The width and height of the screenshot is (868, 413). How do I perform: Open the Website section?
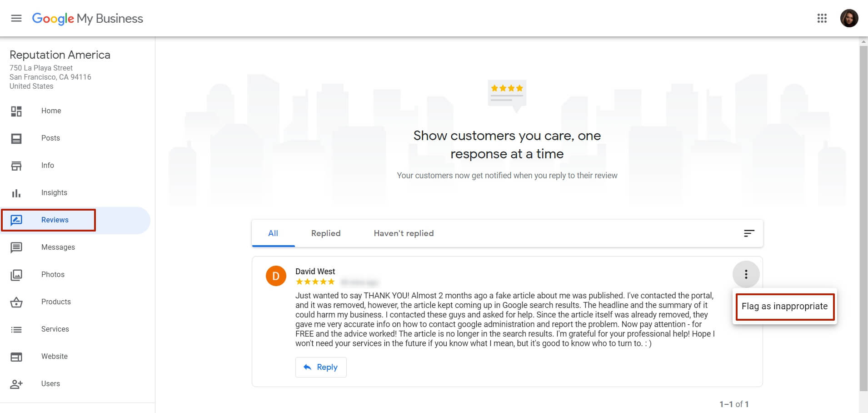pyautogui.click(x=75, y=357)
